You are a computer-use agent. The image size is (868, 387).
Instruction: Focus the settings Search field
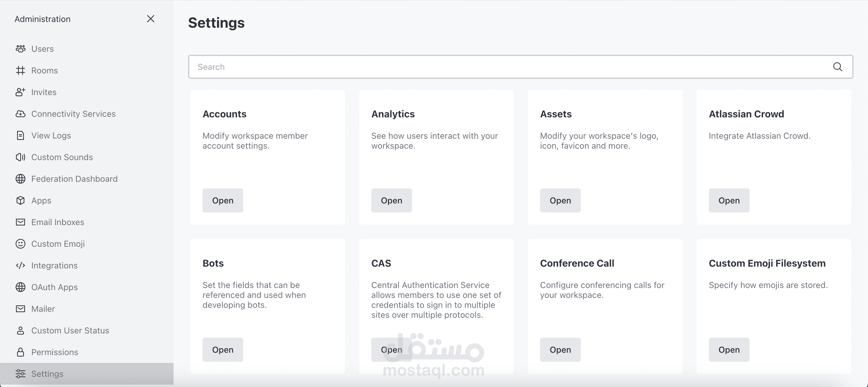click(505, 67)
